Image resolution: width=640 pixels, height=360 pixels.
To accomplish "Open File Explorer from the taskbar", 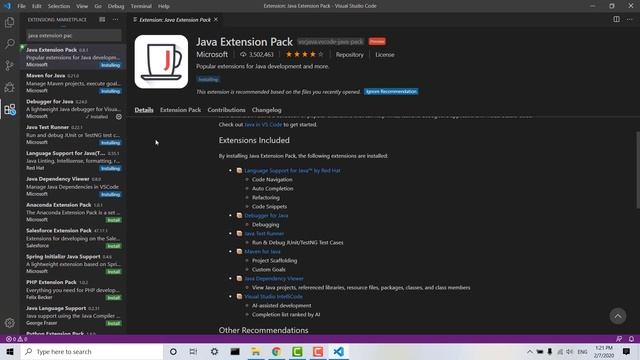I will pyautogui.click(x=256, y=351).
